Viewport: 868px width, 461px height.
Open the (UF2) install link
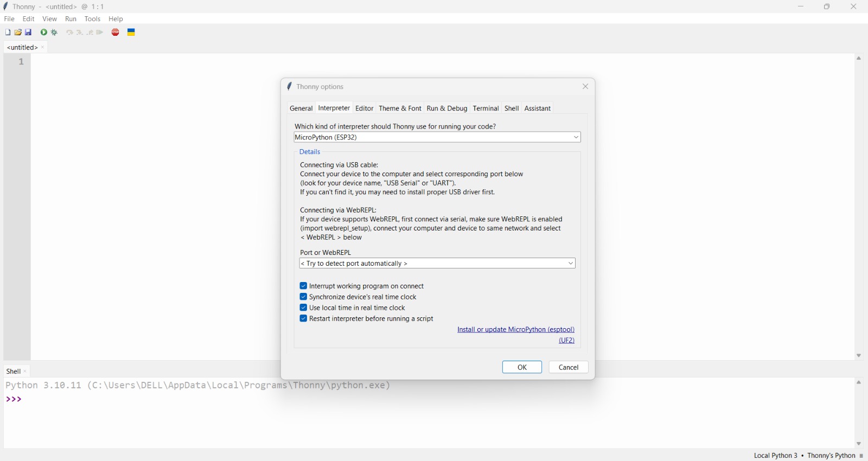[567, 341]
